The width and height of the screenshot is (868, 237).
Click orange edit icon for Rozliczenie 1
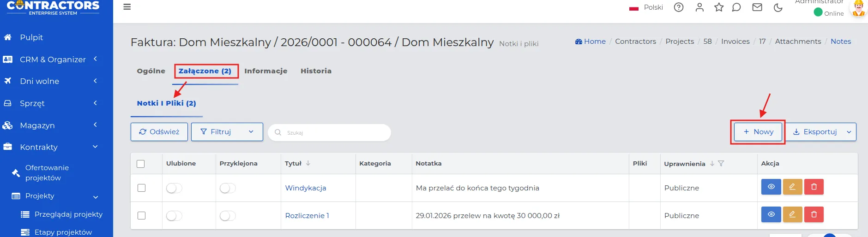792,214
